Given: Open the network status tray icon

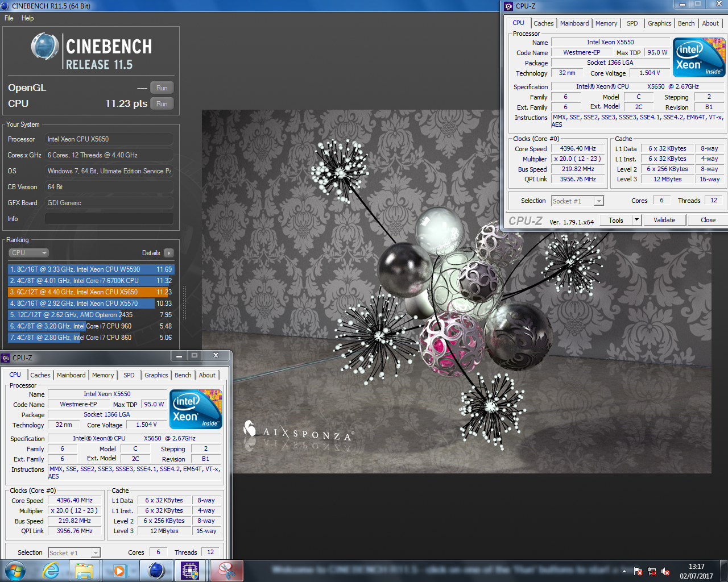Looking at the screenshot, I should coord(652,571).
